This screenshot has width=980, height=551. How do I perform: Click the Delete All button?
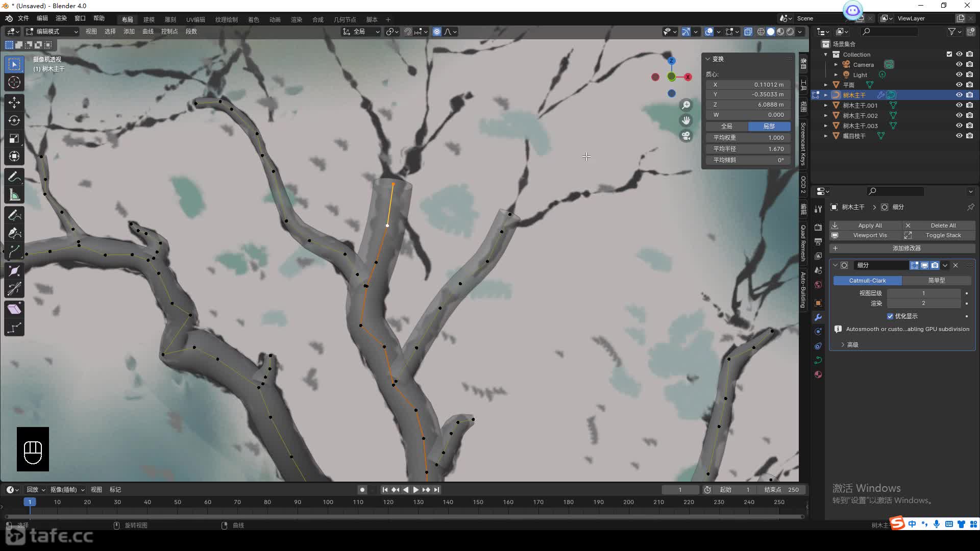click(939, 226)
